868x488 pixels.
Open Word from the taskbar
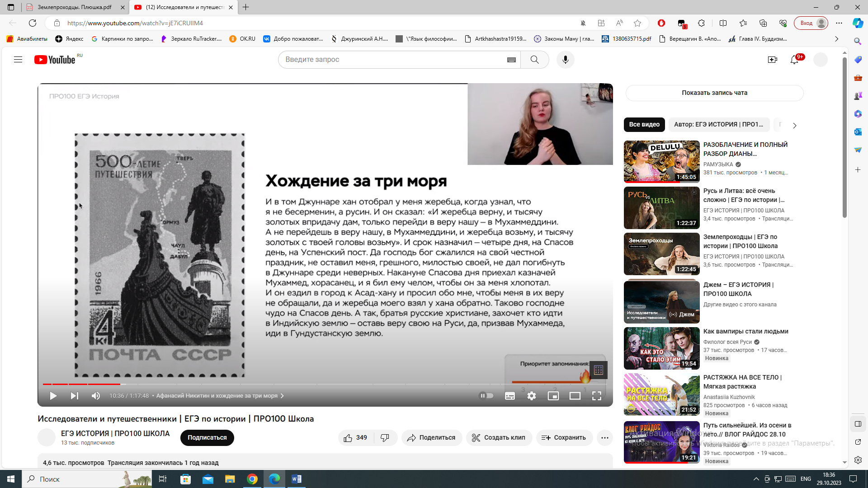point(297,479)
